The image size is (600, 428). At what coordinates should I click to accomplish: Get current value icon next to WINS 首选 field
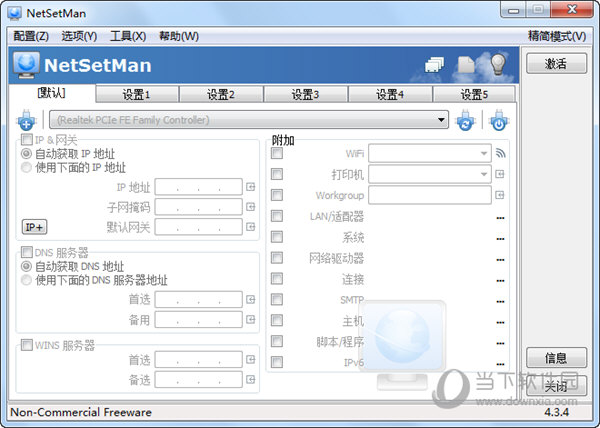coord(251,360)
